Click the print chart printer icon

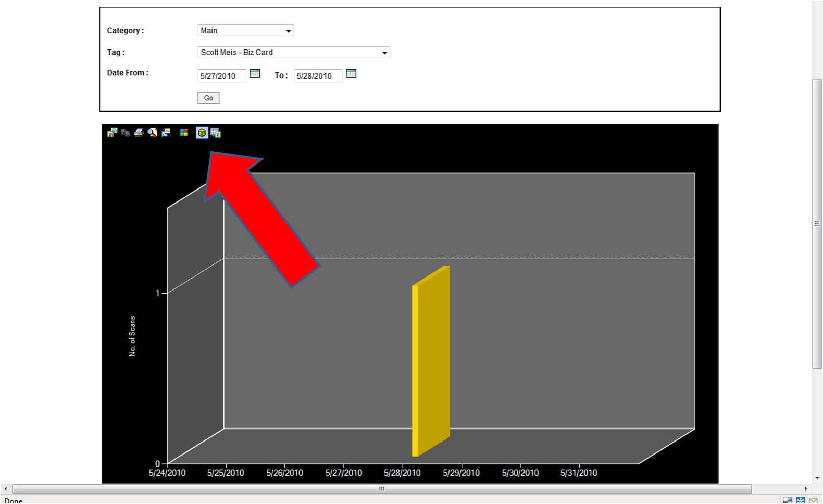139,133
